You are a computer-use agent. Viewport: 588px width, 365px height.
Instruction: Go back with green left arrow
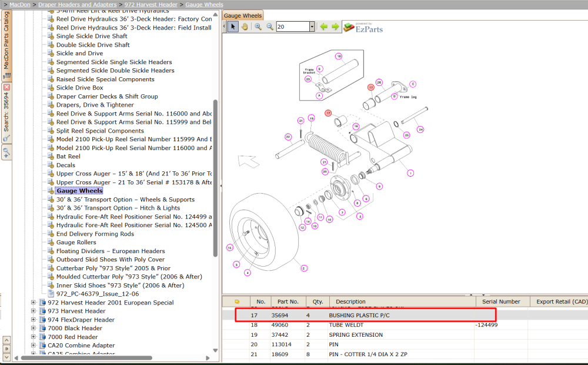coord(323,26)
